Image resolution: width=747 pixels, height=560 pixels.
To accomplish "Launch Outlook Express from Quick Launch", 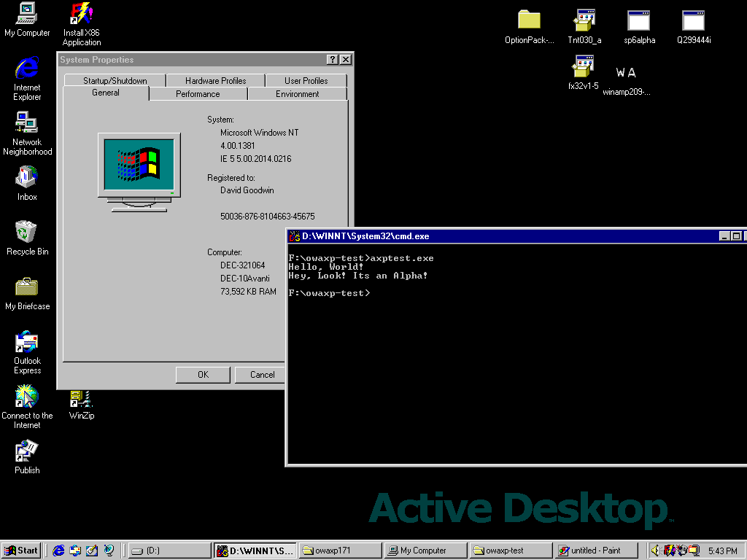I will click(75, 551).
